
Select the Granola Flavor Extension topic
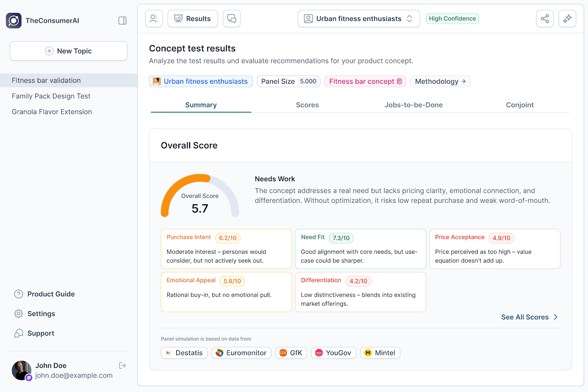51,111
